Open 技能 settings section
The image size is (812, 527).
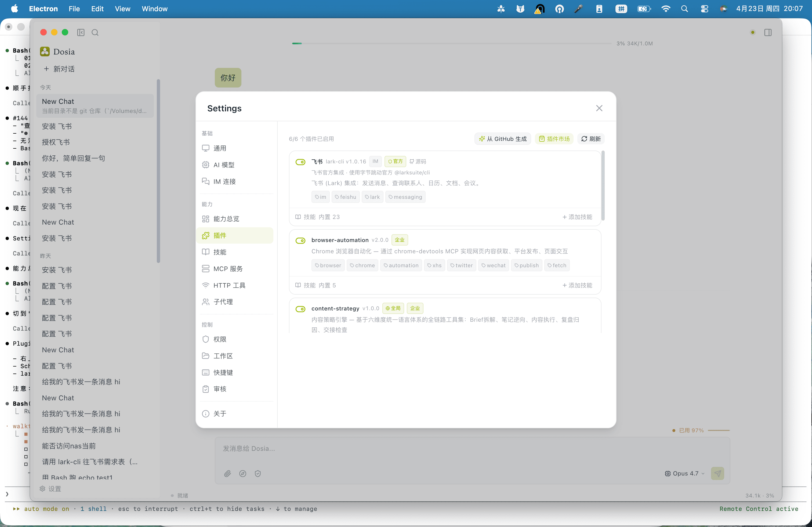point(235,252)
